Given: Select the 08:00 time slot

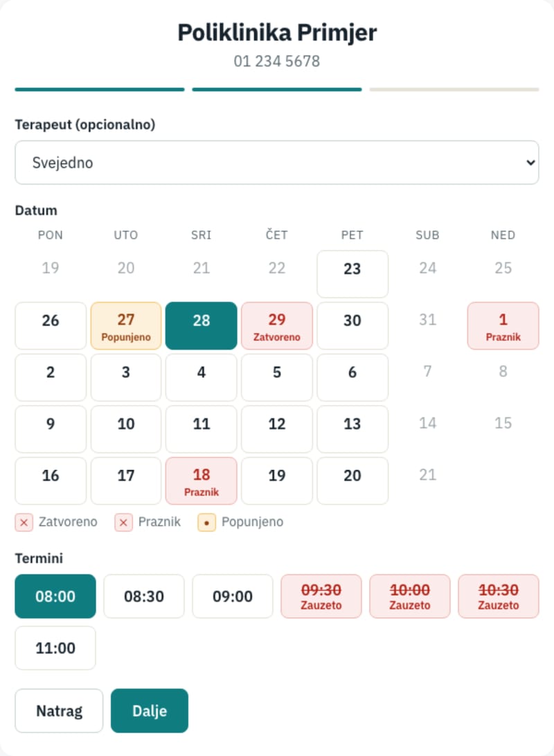Looking at the screenshot, I should [55, 596].
